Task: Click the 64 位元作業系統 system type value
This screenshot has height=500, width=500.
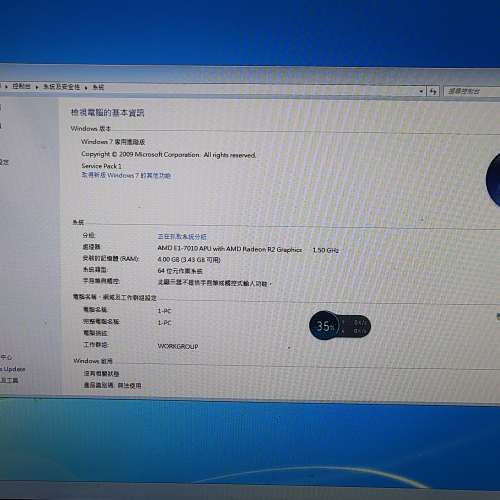Action: pyautogui.click(x=180, y=271)
